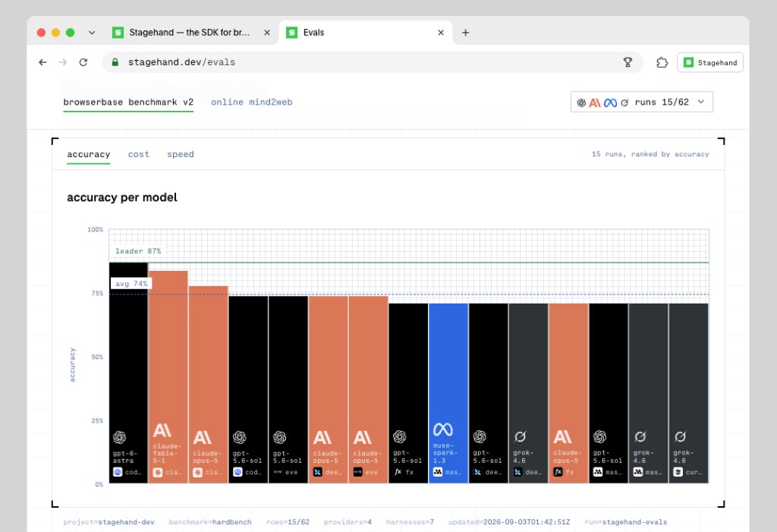Image resolution: width=777 pixels, height=532 pixels.
Task: Select the browserbase benchmark v2 tab
Action: [128, 102]
